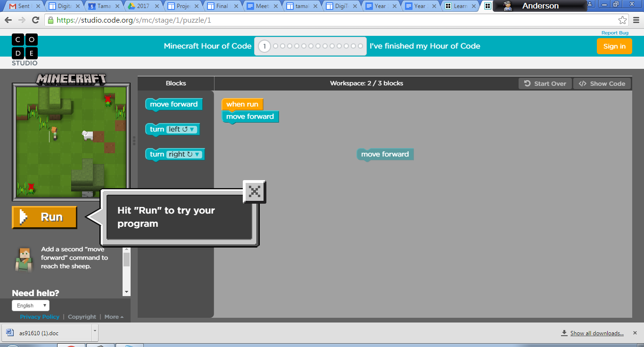Click the Minecraft Hour of Code title
The image size is (644, 347).
click(x=207, y=46)
